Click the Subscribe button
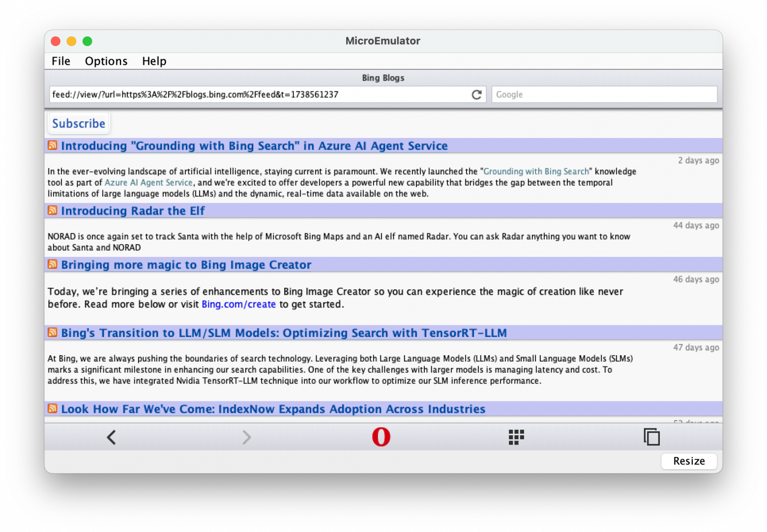 79,123
